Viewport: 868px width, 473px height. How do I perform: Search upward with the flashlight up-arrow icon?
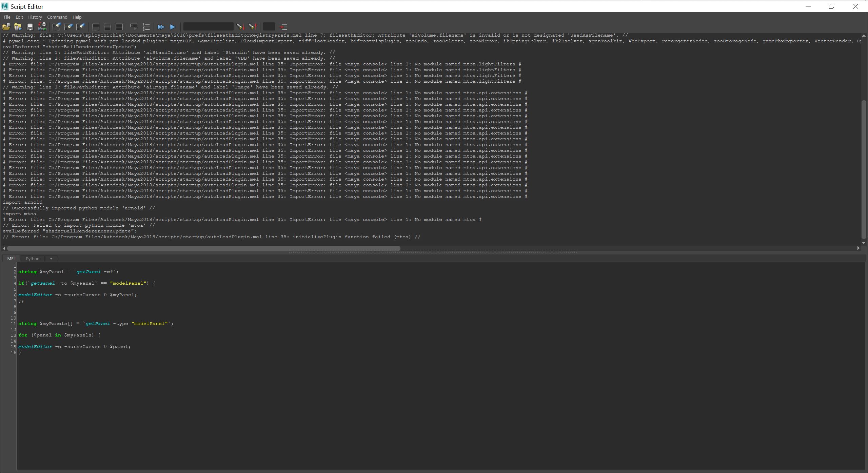click(253, 27)
